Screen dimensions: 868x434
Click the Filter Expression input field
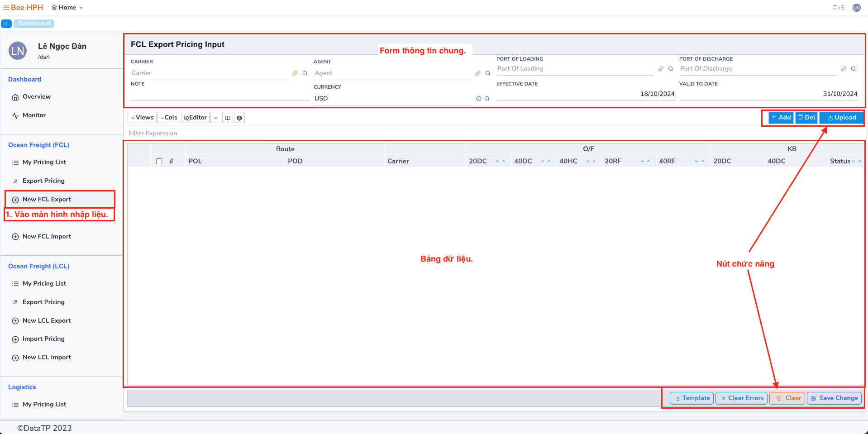pos(195,133)
